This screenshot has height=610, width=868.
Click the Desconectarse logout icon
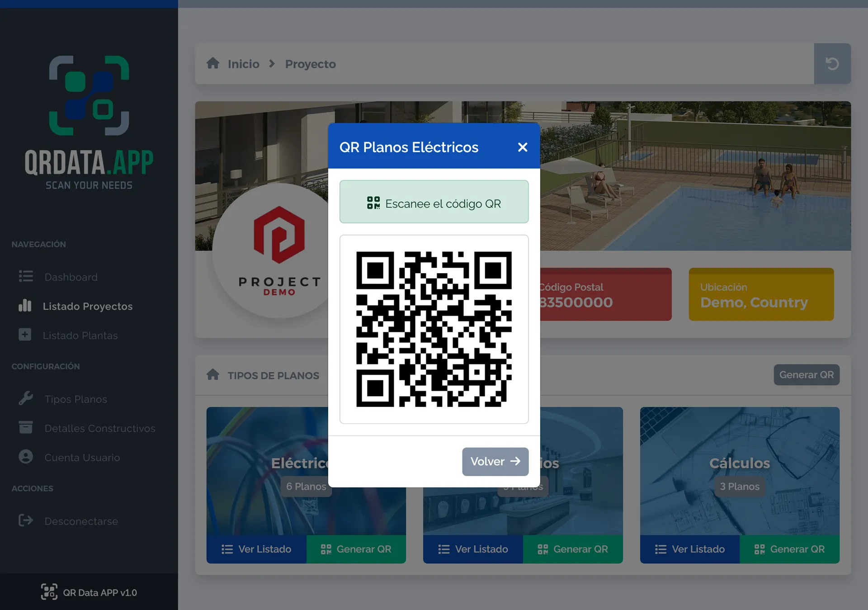(x=26, y=520)
